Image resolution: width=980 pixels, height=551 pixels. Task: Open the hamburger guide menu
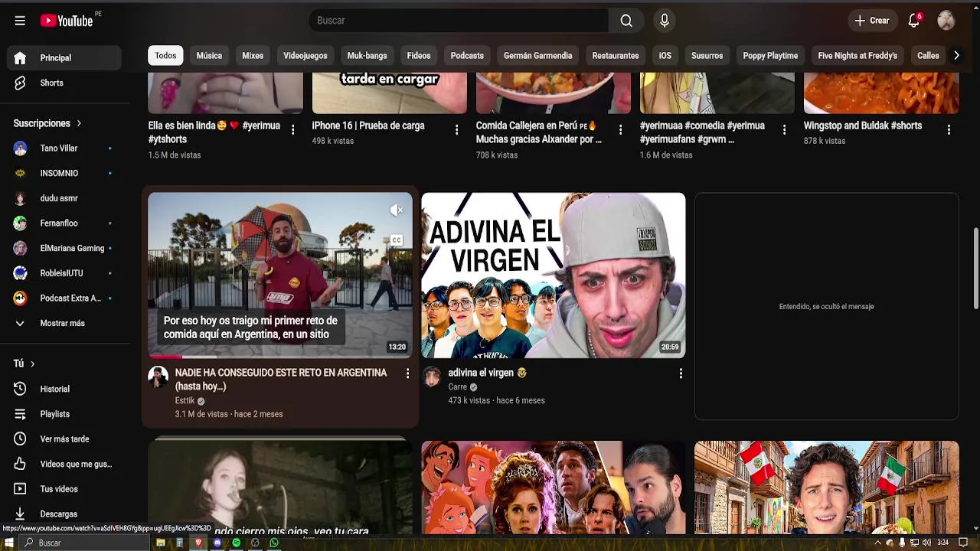pyautogui.click(x=20, y=21)
